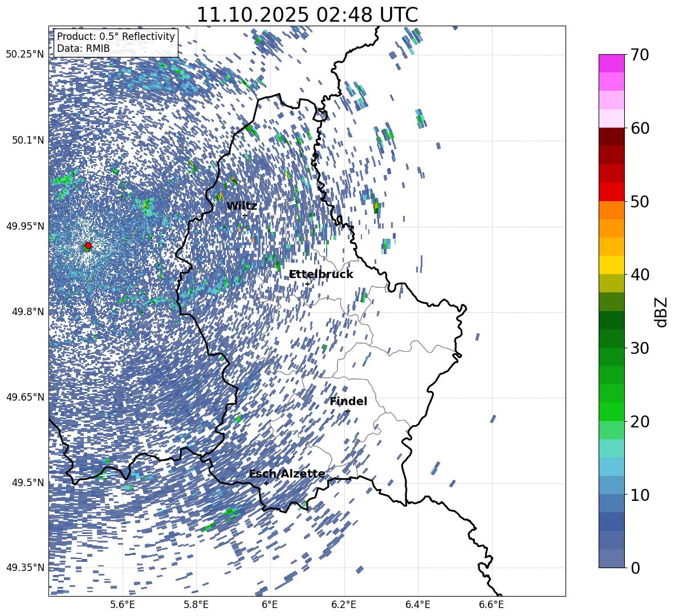
Task: Click "Product: 0.5° Reflectivity" text
Action: [x=116, y=36]
